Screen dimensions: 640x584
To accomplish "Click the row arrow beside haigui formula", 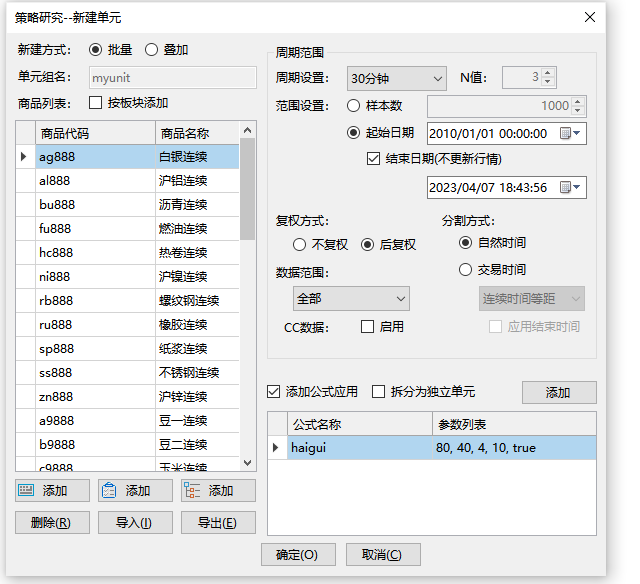I will 277,448.
